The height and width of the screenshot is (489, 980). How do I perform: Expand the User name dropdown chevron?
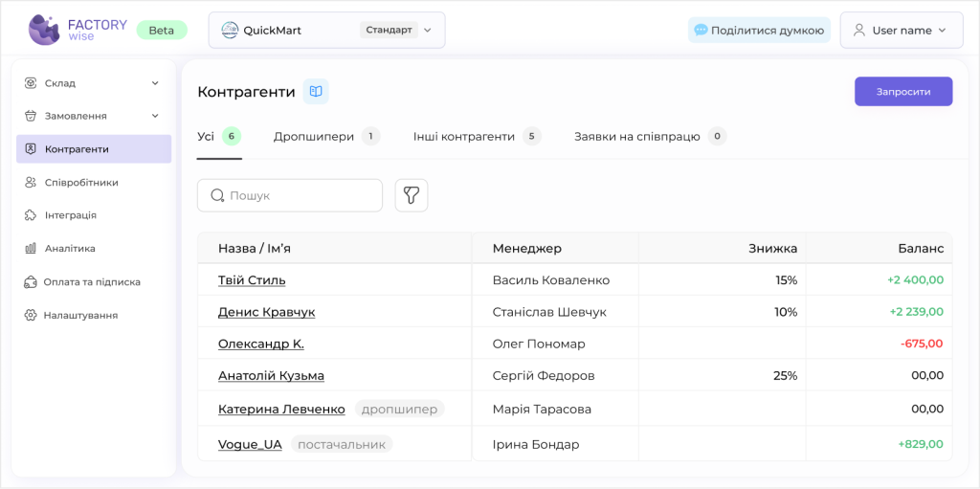pos(943,30)
